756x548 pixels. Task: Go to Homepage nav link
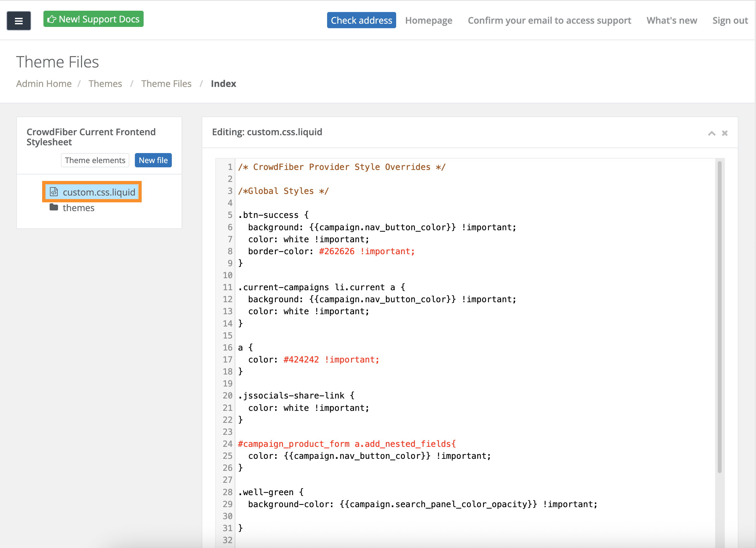pyautogui.click(x=428, y=21)
